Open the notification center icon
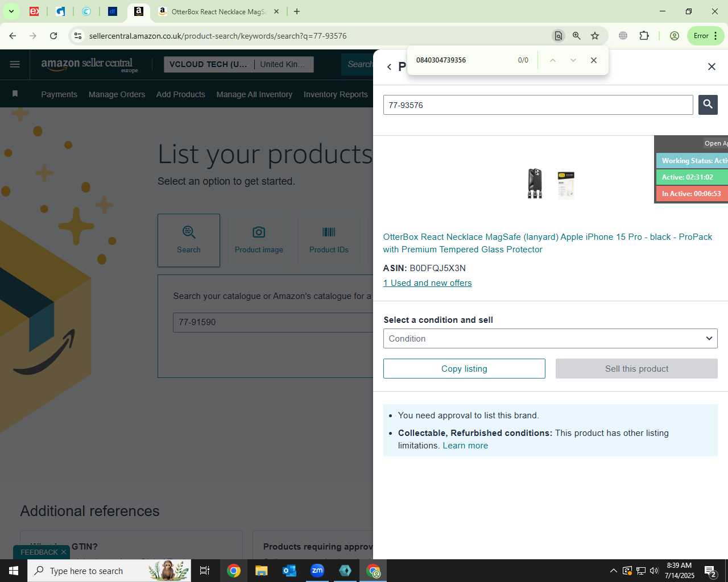Screen dimensions: 728x582 coord(711,571)
